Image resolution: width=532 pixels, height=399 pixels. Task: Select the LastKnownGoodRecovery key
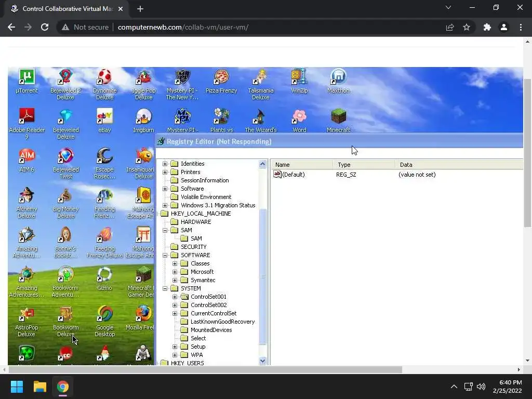pyautogui.click(x=222, y=322)
